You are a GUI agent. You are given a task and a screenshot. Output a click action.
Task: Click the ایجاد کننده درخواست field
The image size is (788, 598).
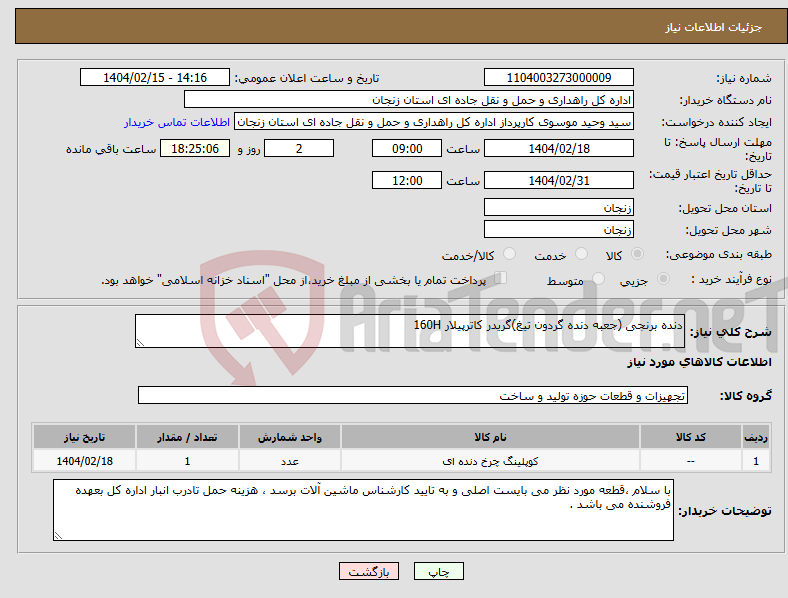click(x=434, y=122)
